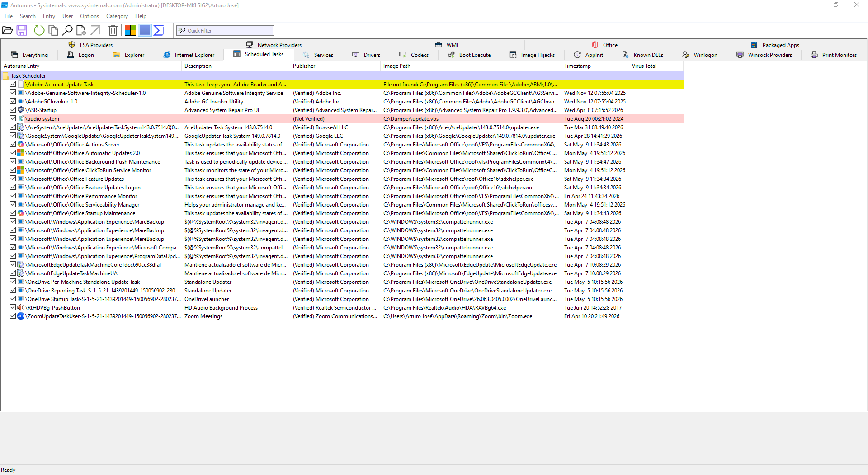Click the diagonal arrow Jump toolbar icon
This screenshot has height=475, width=868.
(95, 30)
